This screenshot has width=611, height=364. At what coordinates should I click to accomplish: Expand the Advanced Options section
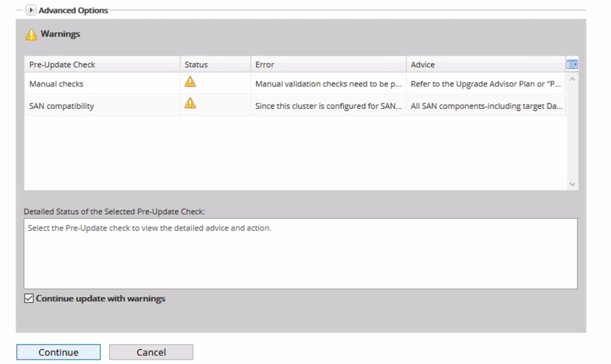click(31, 10)
